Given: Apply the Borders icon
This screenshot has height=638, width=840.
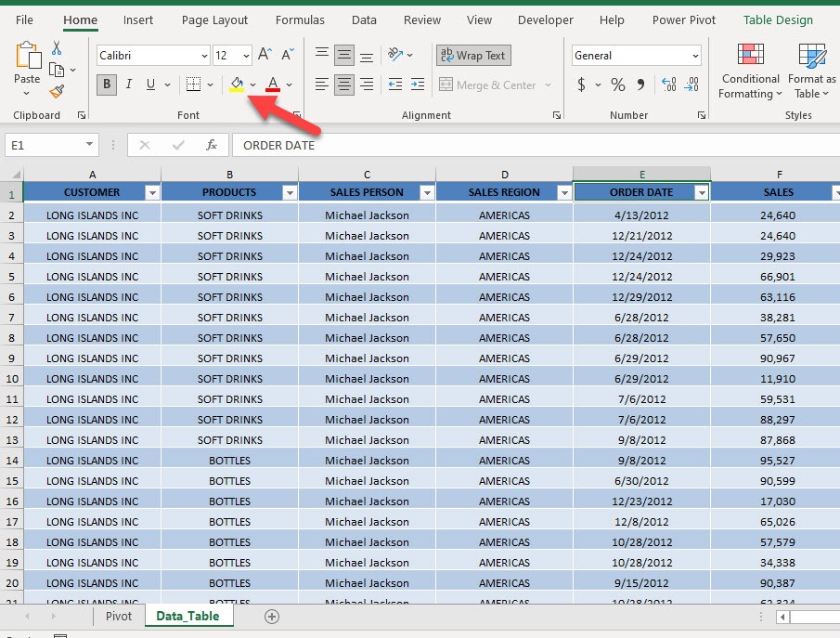Looking at the screenshot, I should coord(193,85).
